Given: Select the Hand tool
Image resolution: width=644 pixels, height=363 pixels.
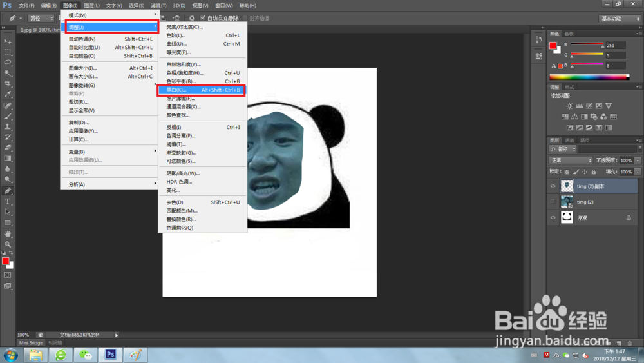Looking at the screenshot, I should click(x=7, y=234).
